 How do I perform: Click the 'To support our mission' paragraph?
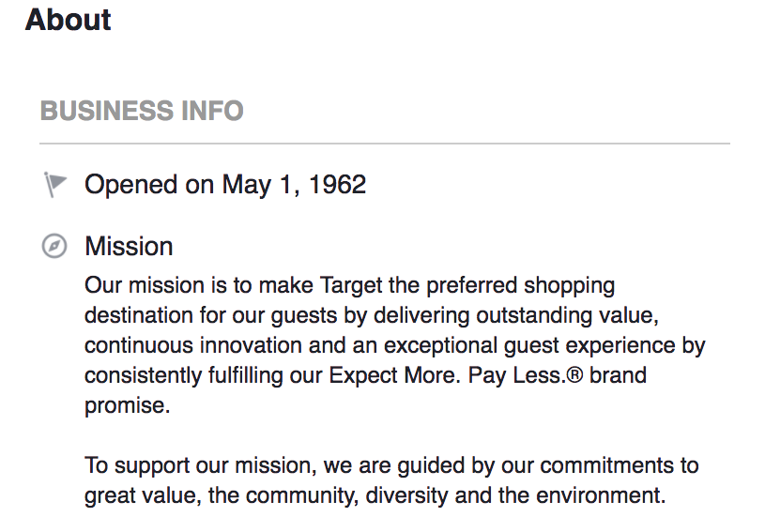391,480
